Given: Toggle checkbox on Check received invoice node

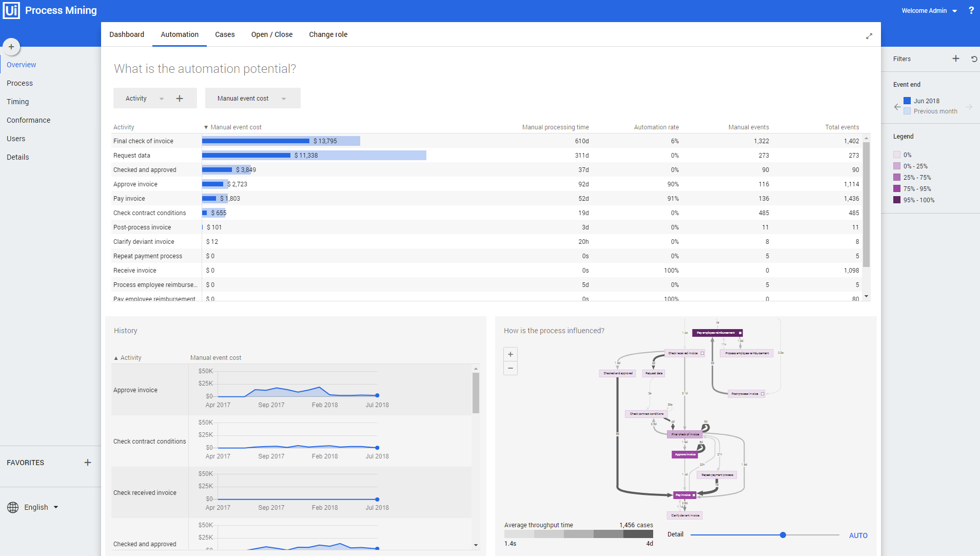Looking at the screenshot, I should [x=702, y=353].
